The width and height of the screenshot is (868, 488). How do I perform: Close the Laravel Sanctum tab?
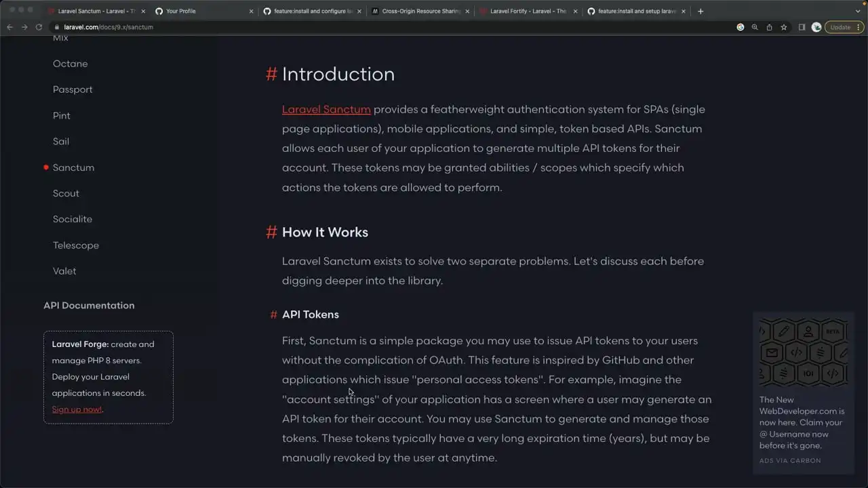[x=143, y=11]
